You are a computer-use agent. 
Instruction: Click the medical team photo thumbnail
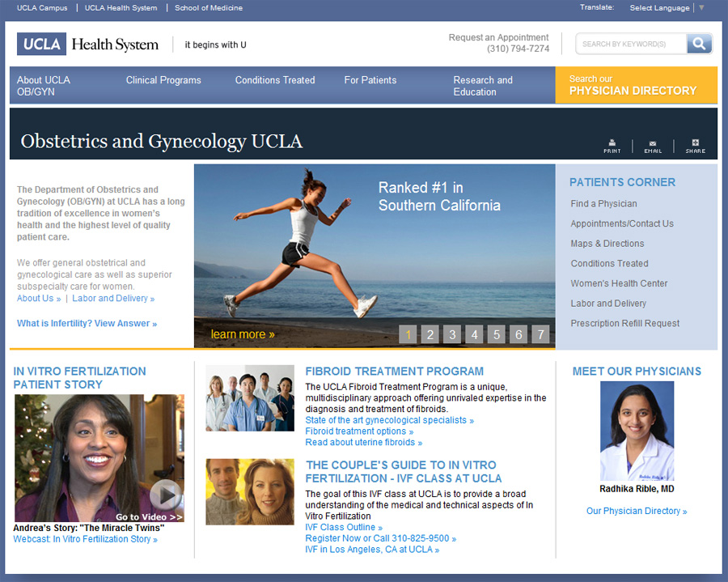pyautogui.click(x=250, y=398)
